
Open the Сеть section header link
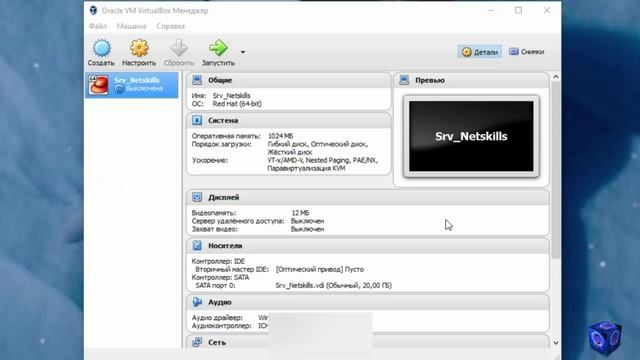tap(217, 342)
